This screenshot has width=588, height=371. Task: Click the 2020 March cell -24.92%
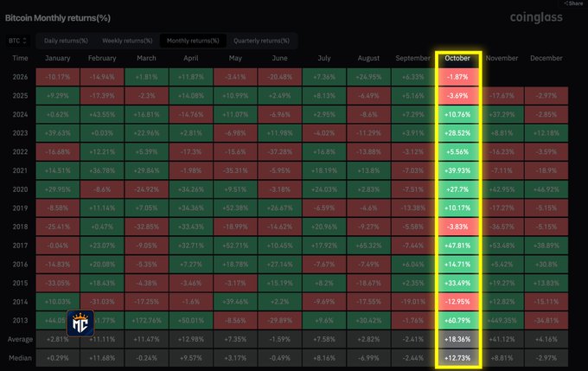pos(146,189)
